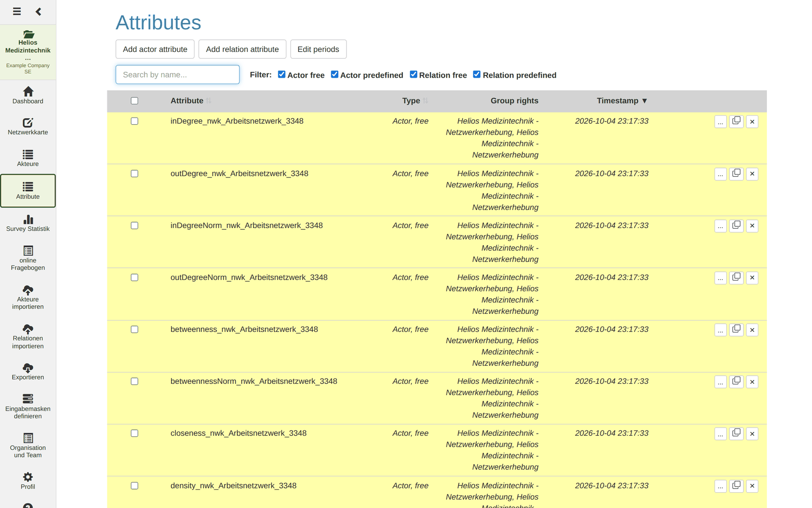The image size is (812, 508).
Task: Click Edit periods button
Action: point(318,49)
